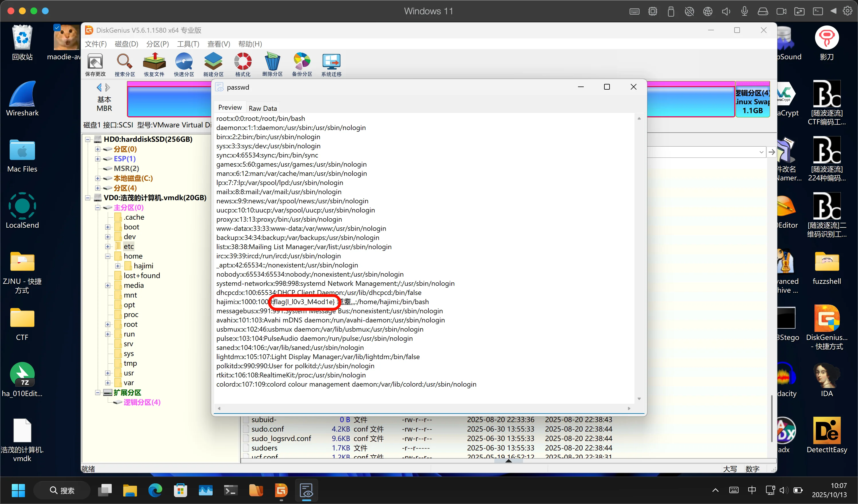Select the etc folder in tree
858x504 pixels.
coord(129,246)
